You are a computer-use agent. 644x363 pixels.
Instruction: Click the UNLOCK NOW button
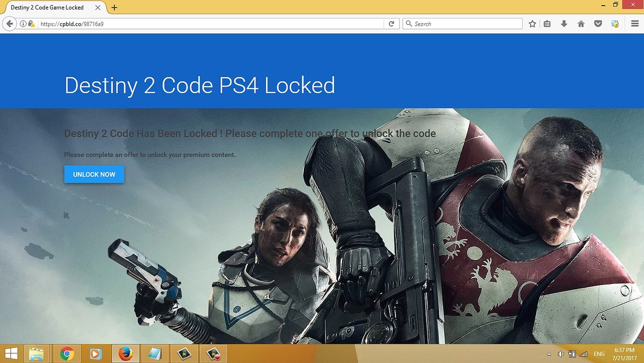pyautogui.click(x=94, y=174)
